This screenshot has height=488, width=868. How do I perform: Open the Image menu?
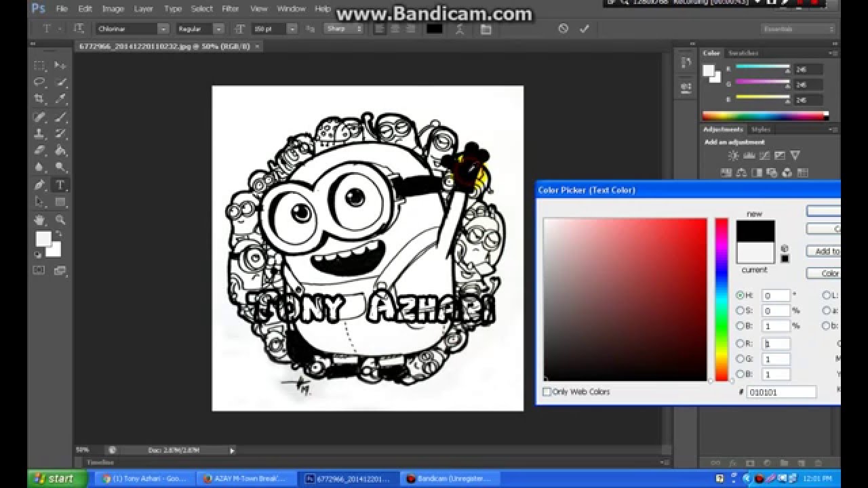pos(113,9)
